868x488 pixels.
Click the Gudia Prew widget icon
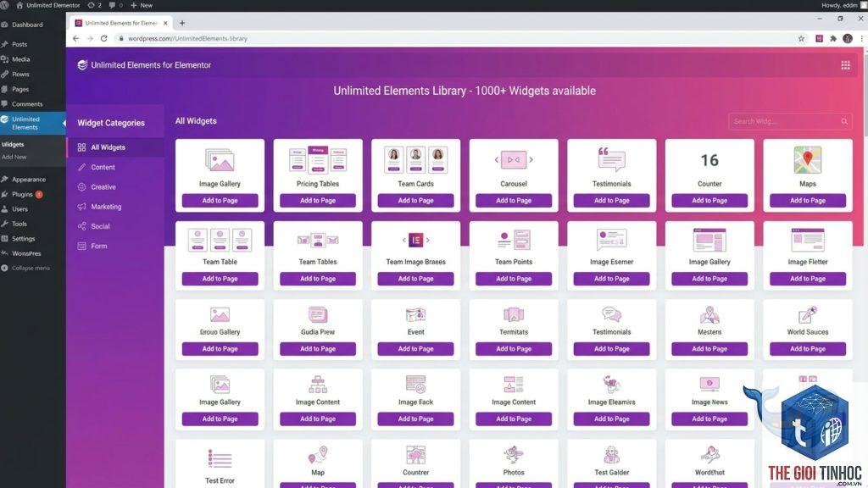click(x=318, y=315)
